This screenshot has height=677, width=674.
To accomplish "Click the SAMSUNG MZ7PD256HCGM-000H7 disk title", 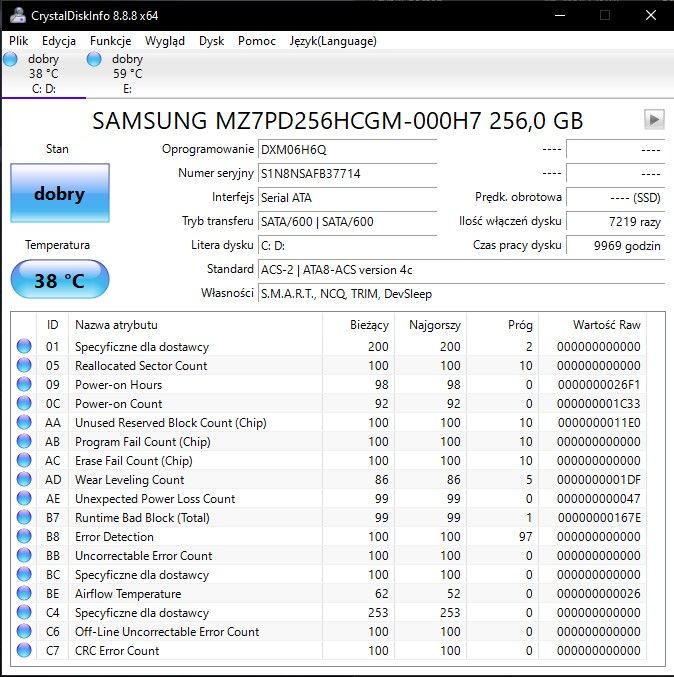I will point(338,120).
